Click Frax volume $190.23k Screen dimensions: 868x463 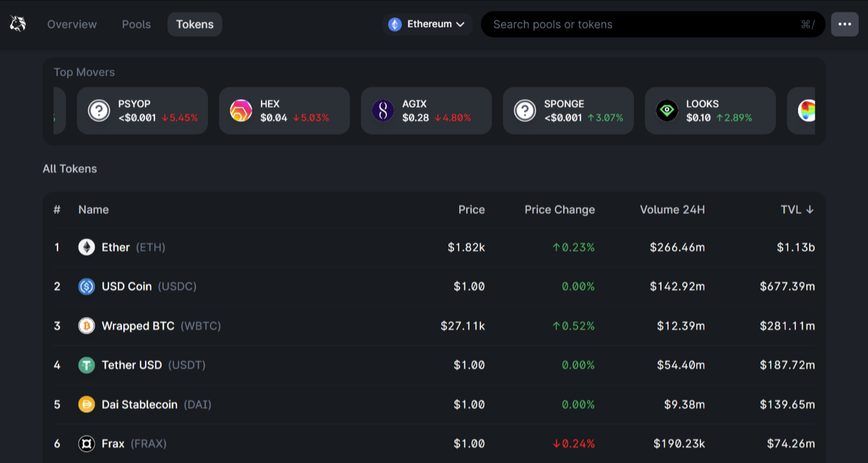tap(679, 443)
